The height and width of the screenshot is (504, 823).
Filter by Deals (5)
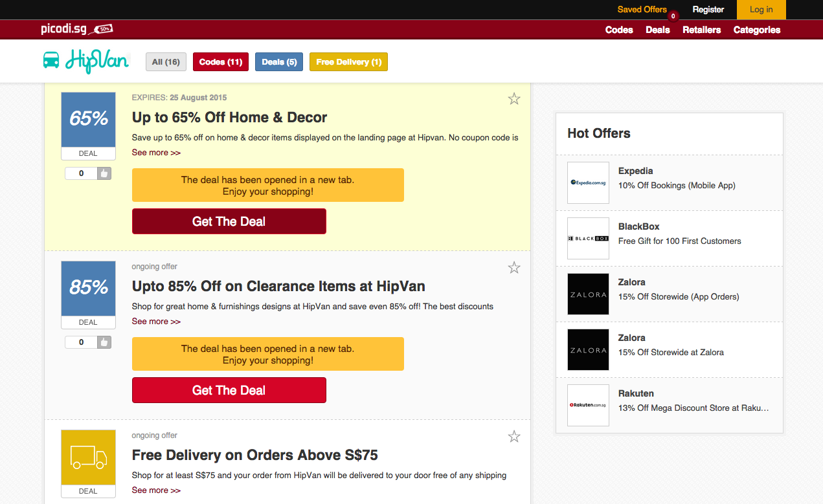pos(279,62)
